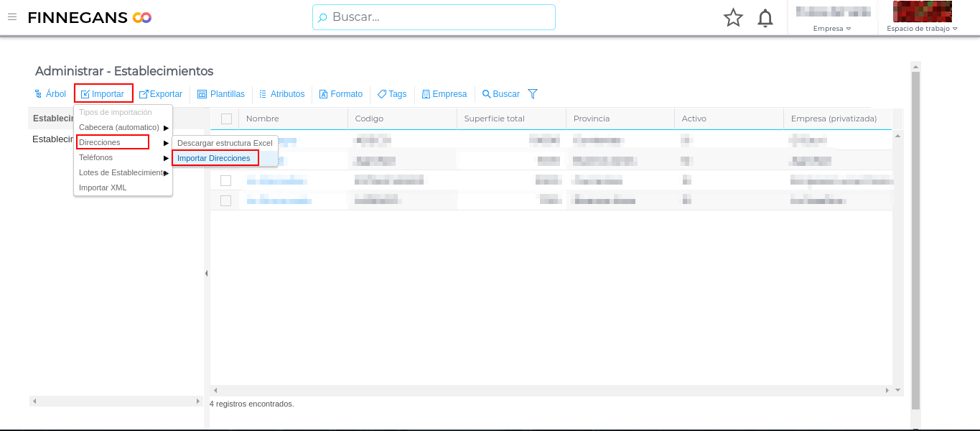Focus the top Buscar search field

point(434,17)
